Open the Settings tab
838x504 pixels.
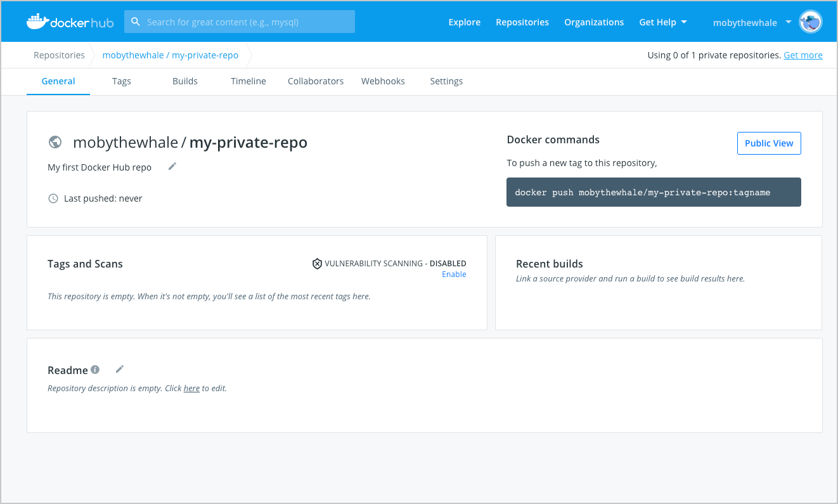[x=446, y=81]
